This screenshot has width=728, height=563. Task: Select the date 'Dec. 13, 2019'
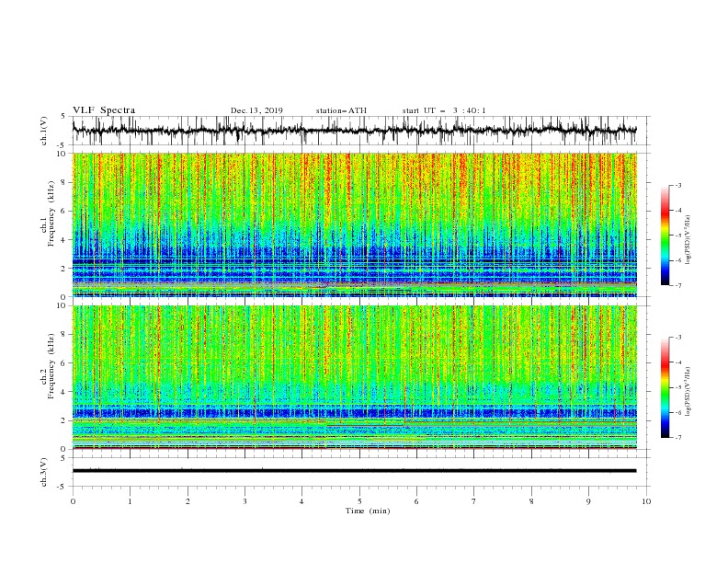[256, 110]
